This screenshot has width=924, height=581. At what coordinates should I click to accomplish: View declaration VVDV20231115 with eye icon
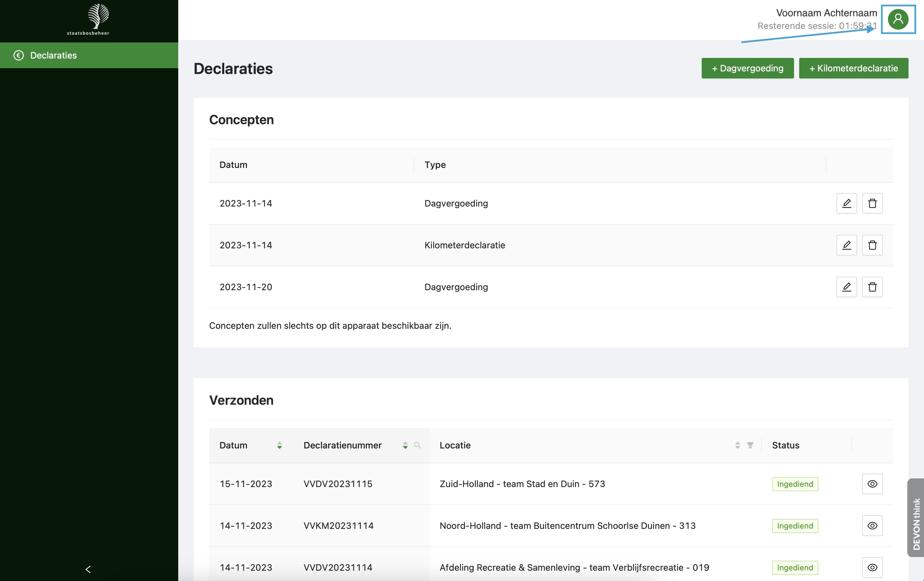(872, 484)
